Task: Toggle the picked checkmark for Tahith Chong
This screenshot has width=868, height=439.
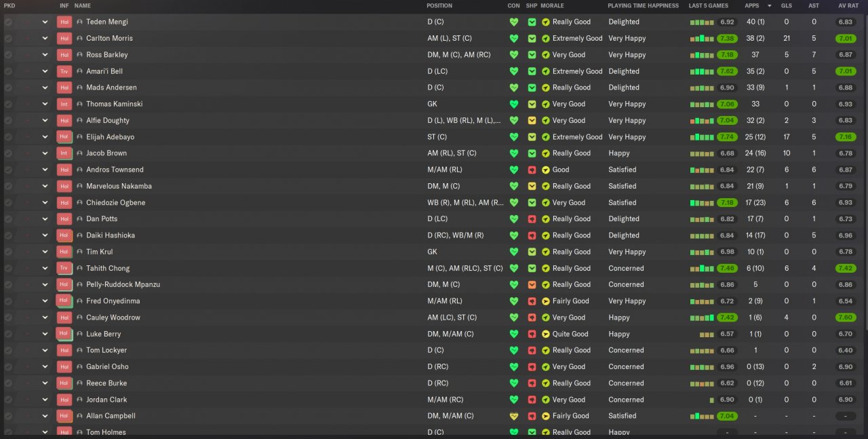Action: [8, 268]
